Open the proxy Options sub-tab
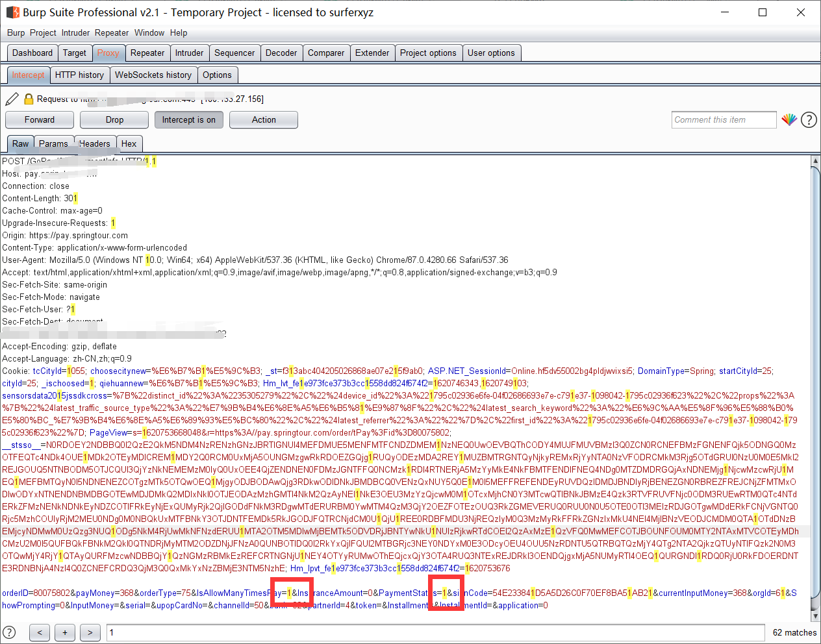821x644 pixels. pyautogui.click(x=217, y=75)
